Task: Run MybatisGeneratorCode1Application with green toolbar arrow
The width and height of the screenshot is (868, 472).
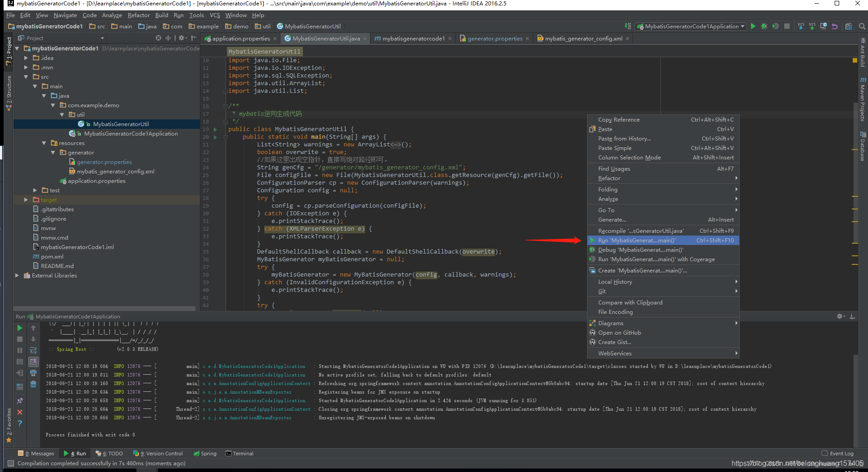Action: pos(753,27)
